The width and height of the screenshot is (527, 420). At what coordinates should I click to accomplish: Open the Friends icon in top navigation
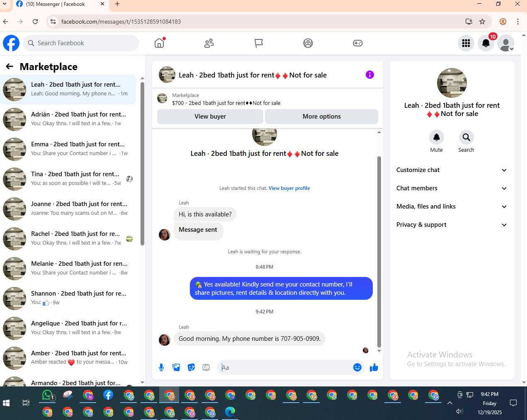point(209,43)
